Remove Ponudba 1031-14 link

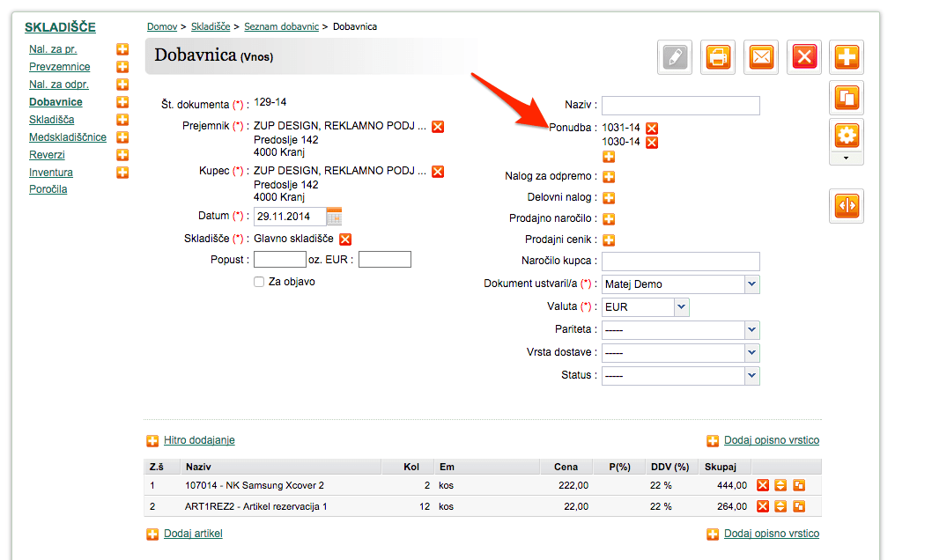pos(652,129)
